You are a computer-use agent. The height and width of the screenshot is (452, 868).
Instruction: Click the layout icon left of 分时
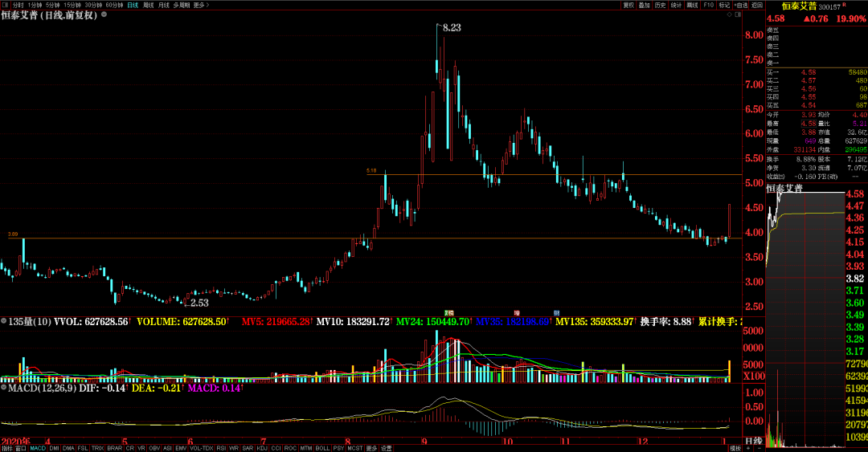[x=5, y=5]
